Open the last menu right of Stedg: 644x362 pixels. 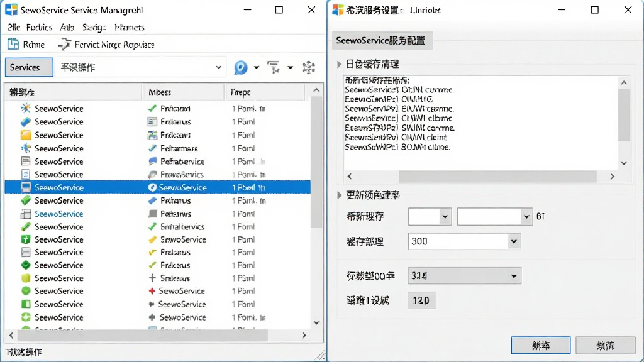130,27
